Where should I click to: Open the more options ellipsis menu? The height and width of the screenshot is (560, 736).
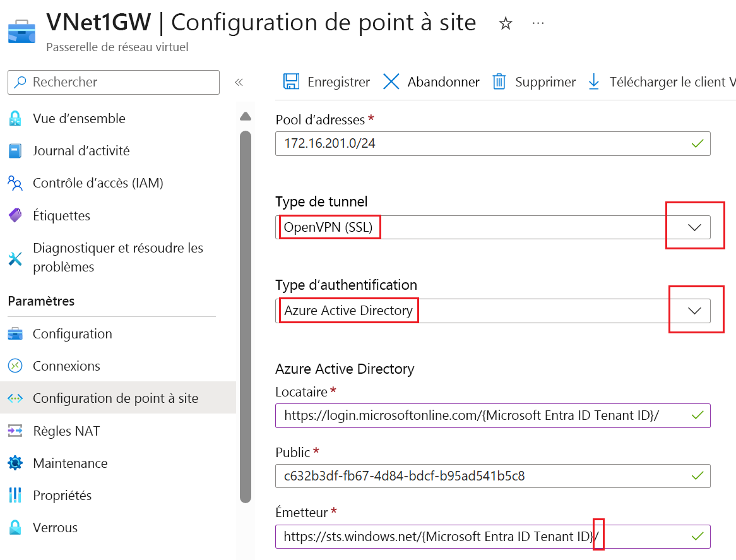pyautogui.click(x=538, y=23)
